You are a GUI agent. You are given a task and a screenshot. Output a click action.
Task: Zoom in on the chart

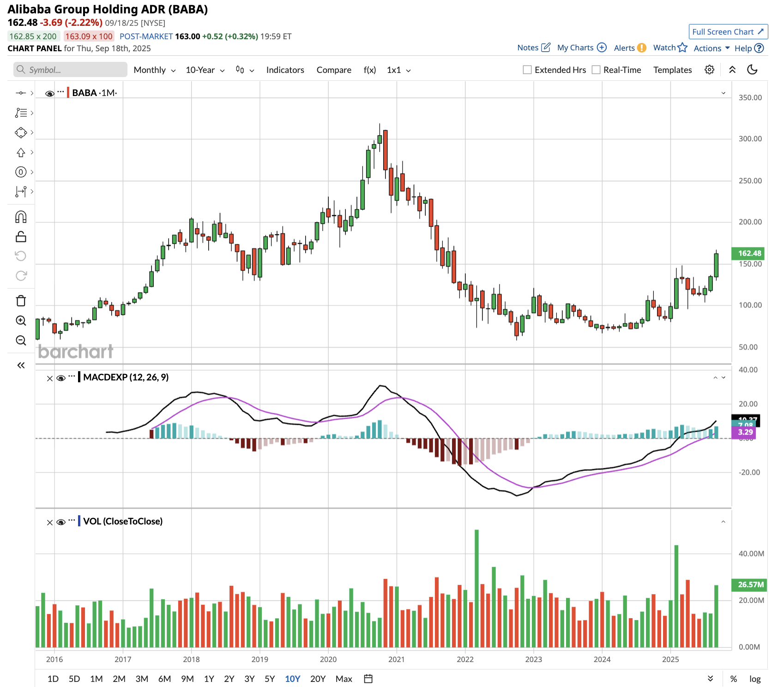click(x=21, y=320)
